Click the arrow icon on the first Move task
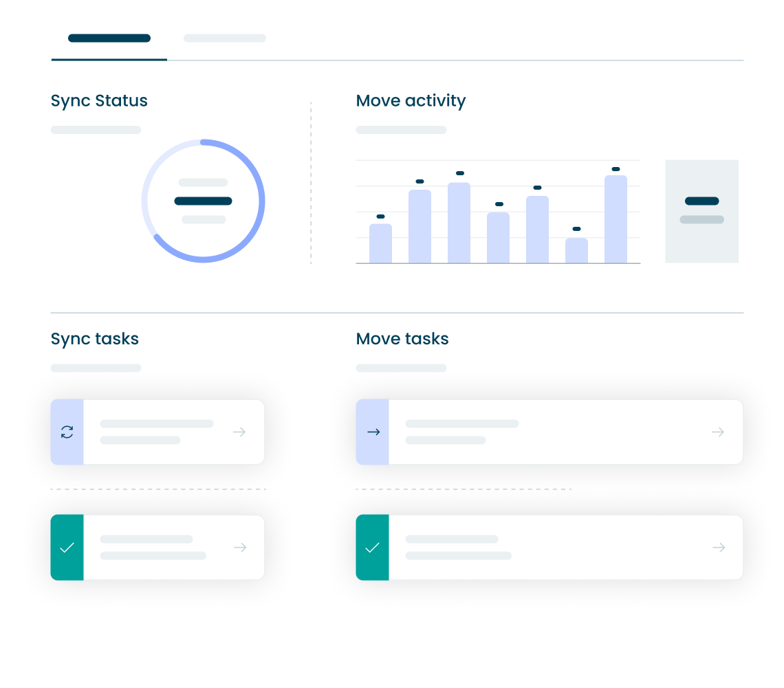 (718, 432)
